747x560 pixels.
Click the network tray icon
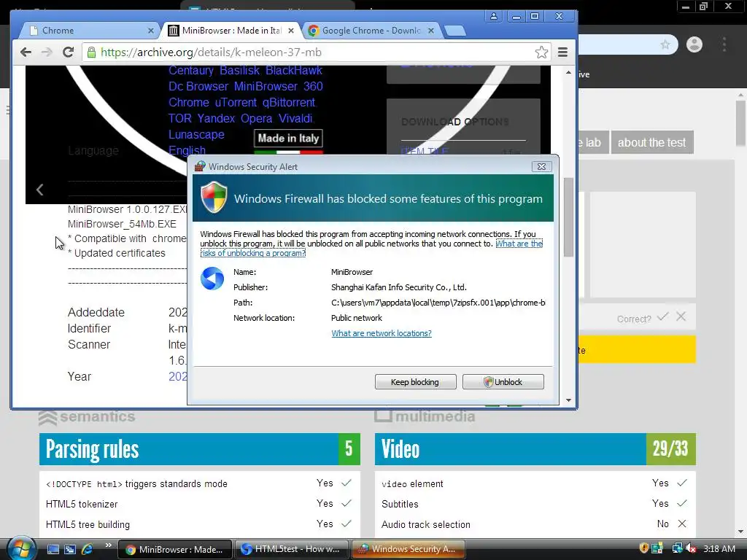(678, 548)
